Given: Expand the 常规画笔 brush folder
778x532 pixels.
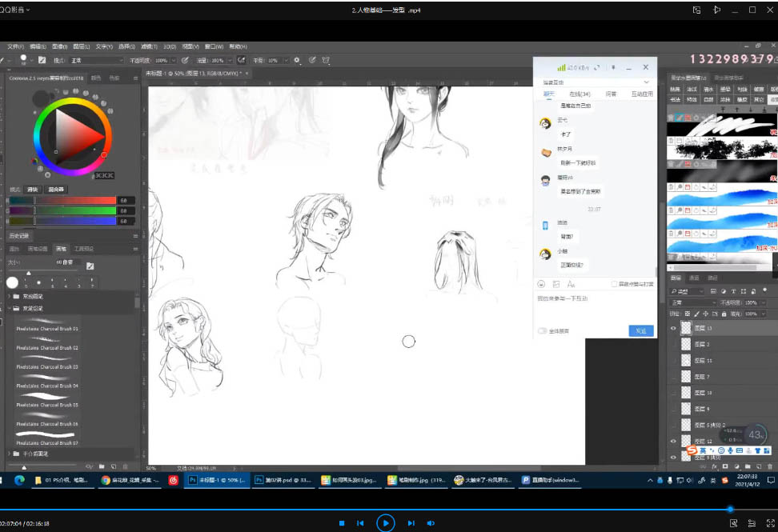Looking at the screenshot, I should point(10,297).
